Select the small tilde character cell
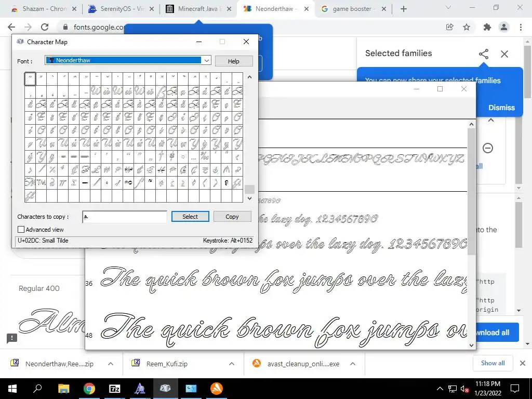 pos(30,79)
